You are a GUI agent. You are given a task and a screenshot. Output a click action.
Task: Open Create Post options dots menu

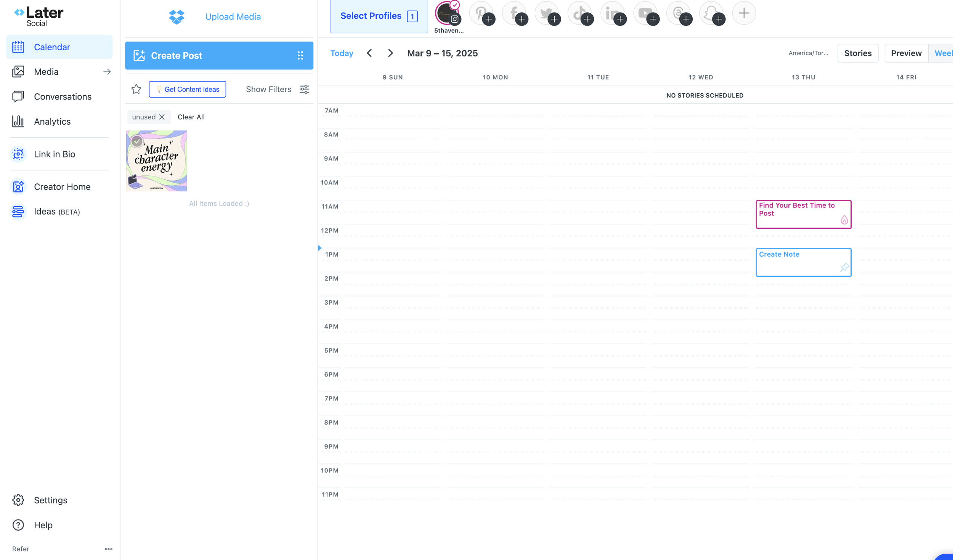pos(300,56)
